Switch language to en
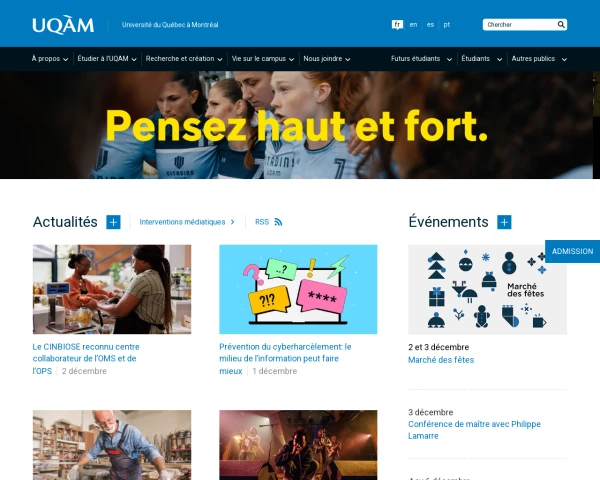Screen dimensions: 600x480 click(413, 24)
